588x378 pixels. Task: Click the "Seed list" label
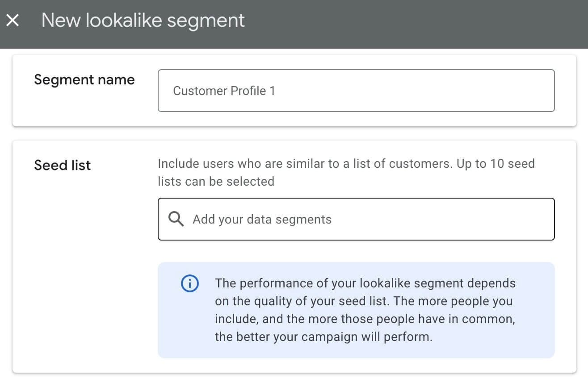coord(63,165)
